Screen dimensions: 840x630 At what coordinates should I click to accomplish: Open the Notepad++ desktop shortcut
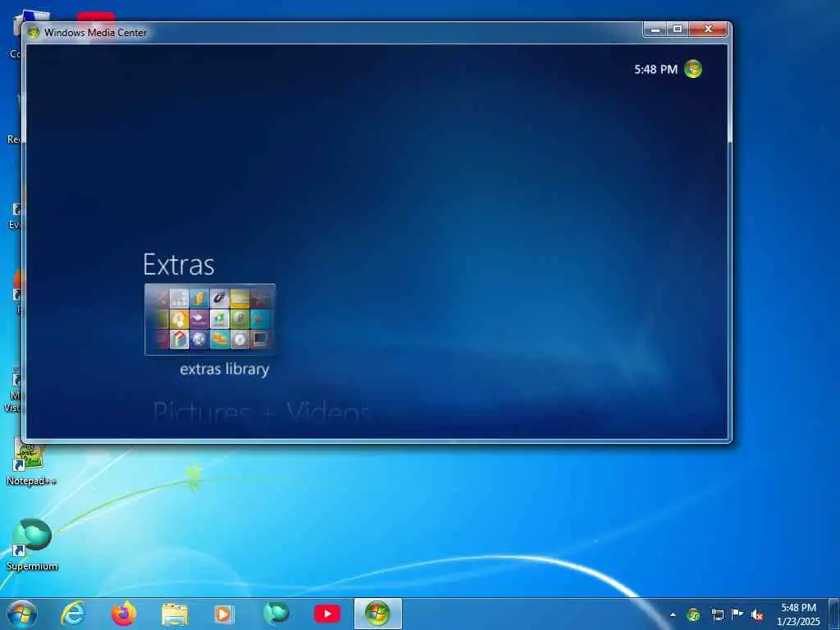(x=30, y=463)
